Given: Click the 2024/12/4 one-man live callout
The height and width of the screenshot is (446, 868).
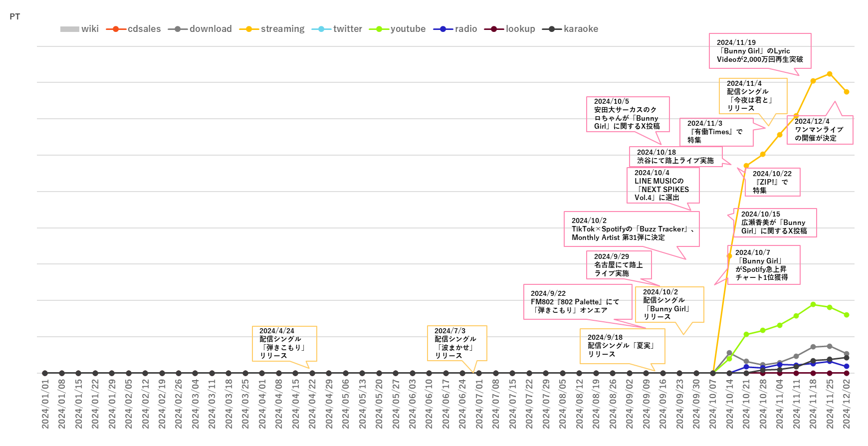Looking at the screenshot, I should pyautogui.click(x=819, y=130).
